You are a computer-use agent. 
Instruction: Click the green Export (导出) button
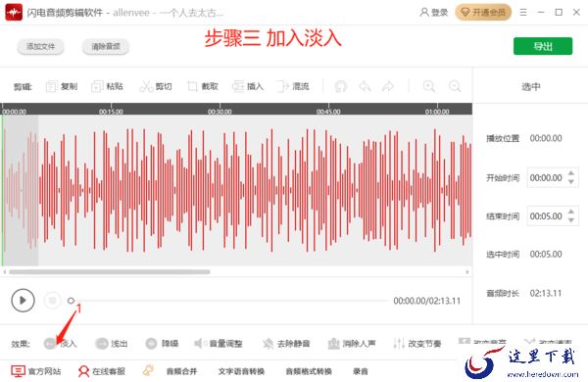[543, 46]
